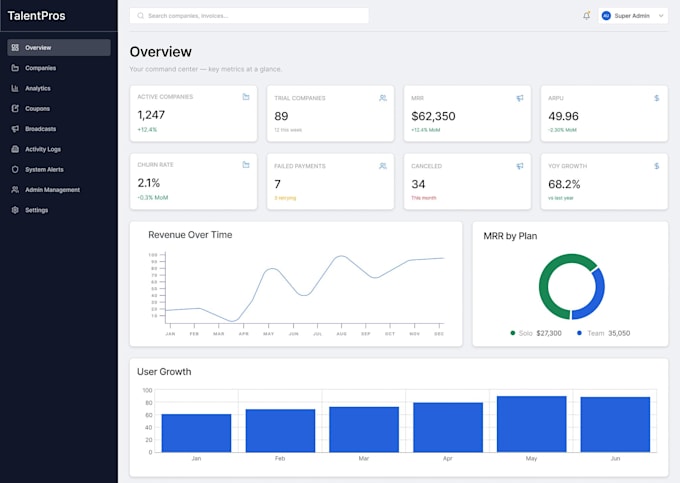Click the green Solo legend dot
The height and width of the screenshot is (483, 680).
point(513,333)
